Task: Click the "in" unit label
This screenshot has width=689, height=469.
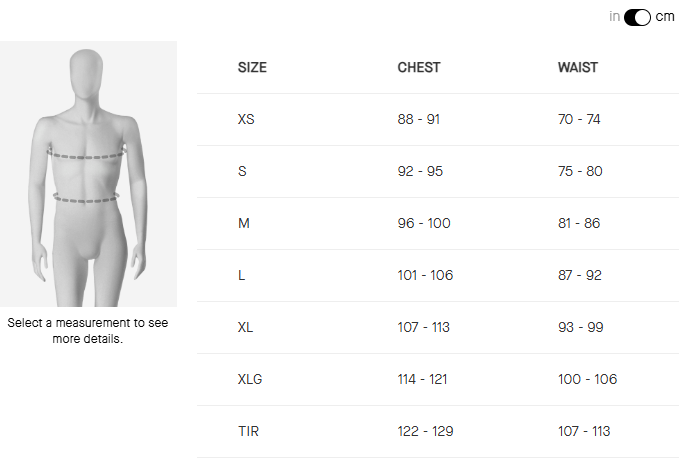Action: tap(614, 17)
